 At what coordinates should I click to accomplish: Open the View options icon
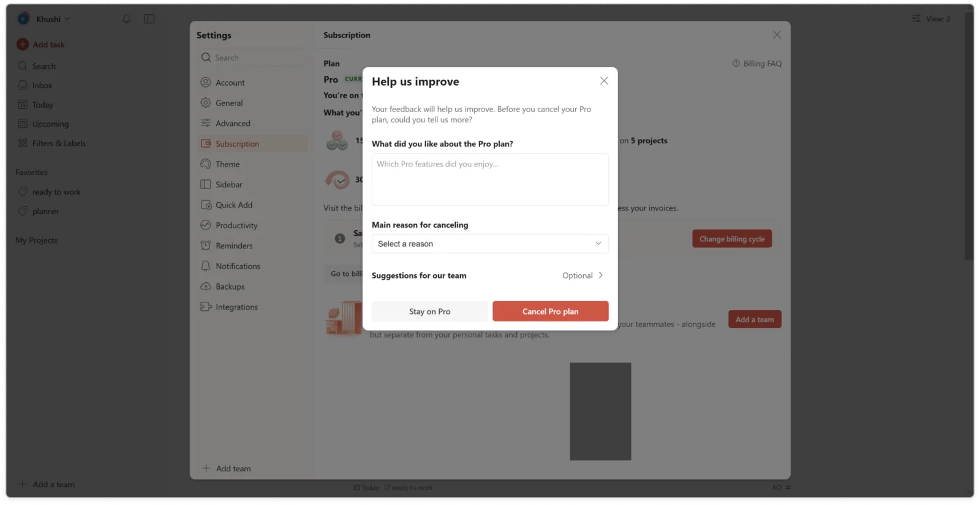click(916, 19)
